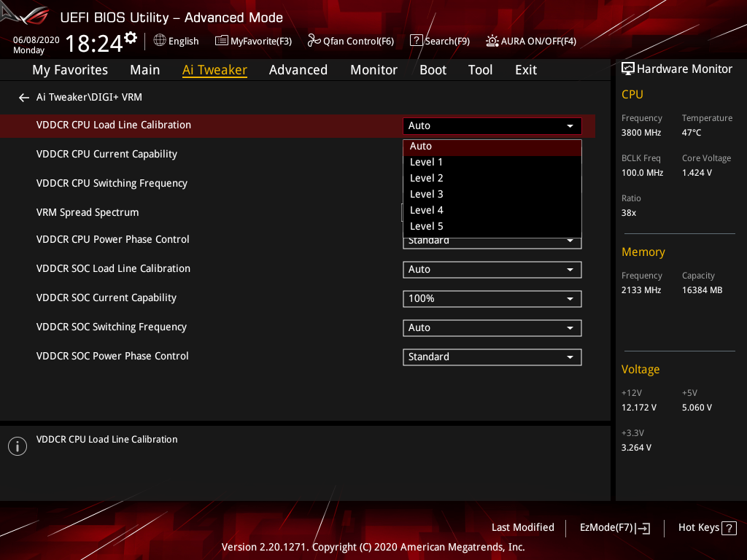This screenshot has height=560, width=747.
Task: Click the back arrow to Ai Tweaker
Action: tap(24, 98)
